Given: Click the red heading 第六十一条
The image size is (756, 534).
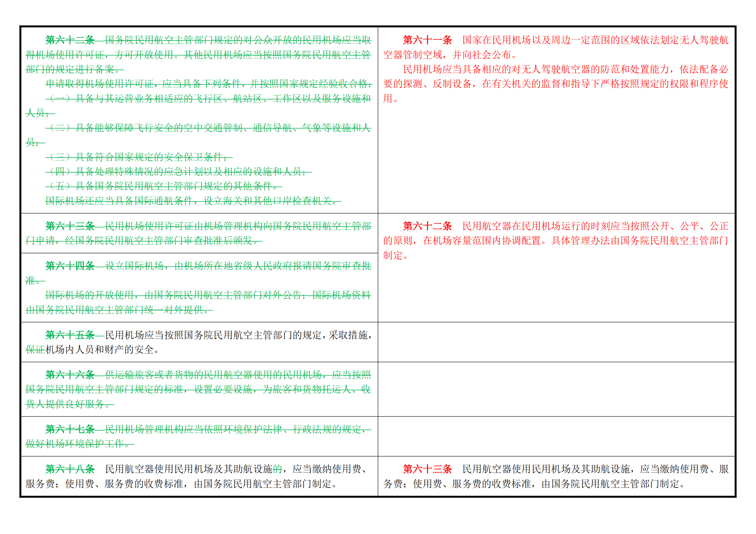Looking at the screenshot, I should [x=427, y=40].
